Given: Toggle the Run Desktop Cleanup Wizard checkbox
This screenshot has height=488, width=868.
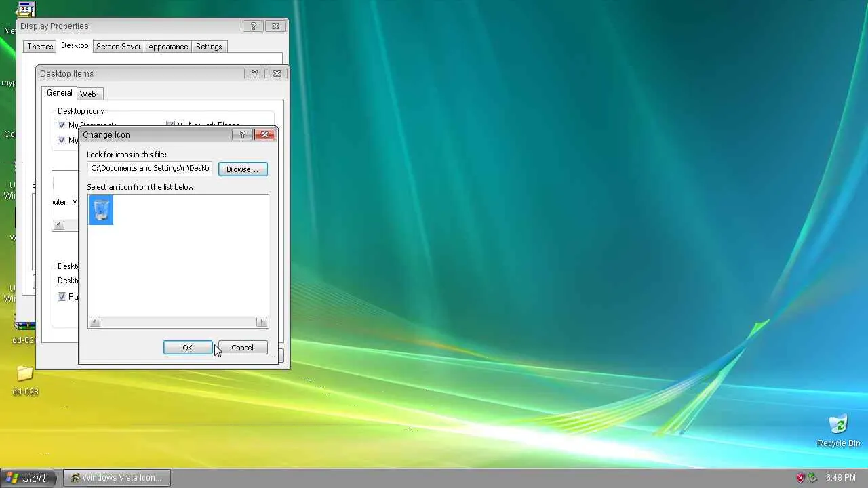Looking at the screenshot, I should pyautogui.click(x=62, y=296).
